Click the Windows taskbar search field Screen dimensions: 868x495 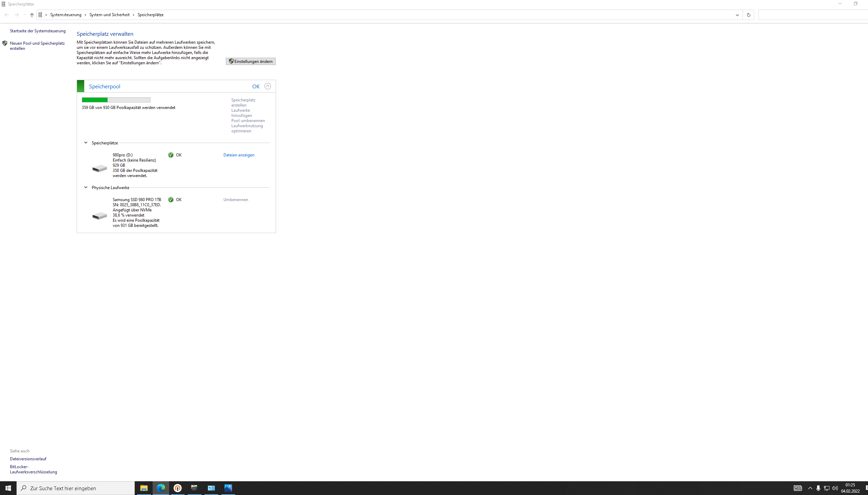click(x=76, y=488)
